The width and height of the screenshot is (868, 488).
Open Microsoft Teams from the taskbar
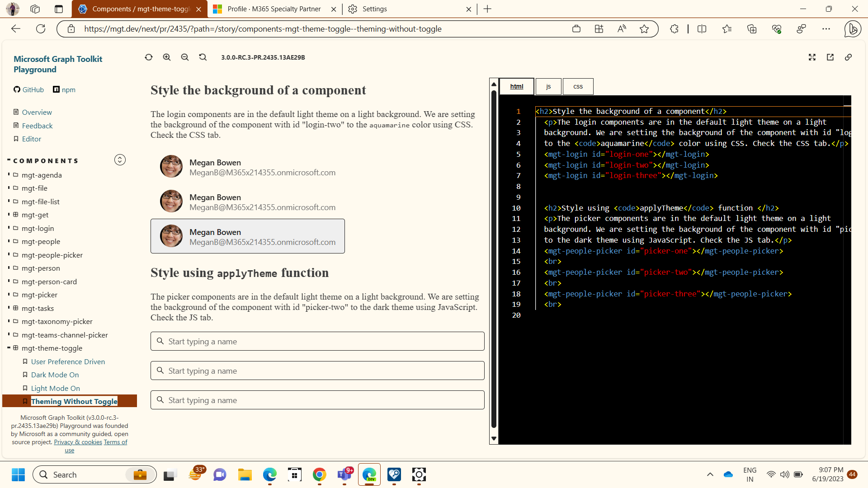tap(344, 475)
